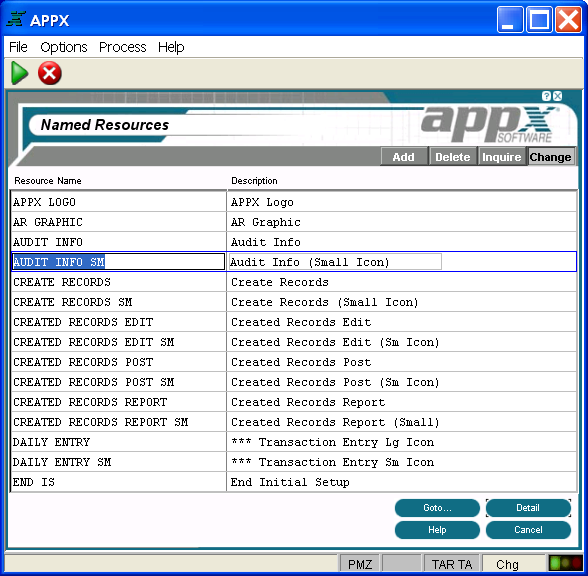Click the AUDIT INFO SM name field
The image size is (588, 576).
click(x=118, y=262)
